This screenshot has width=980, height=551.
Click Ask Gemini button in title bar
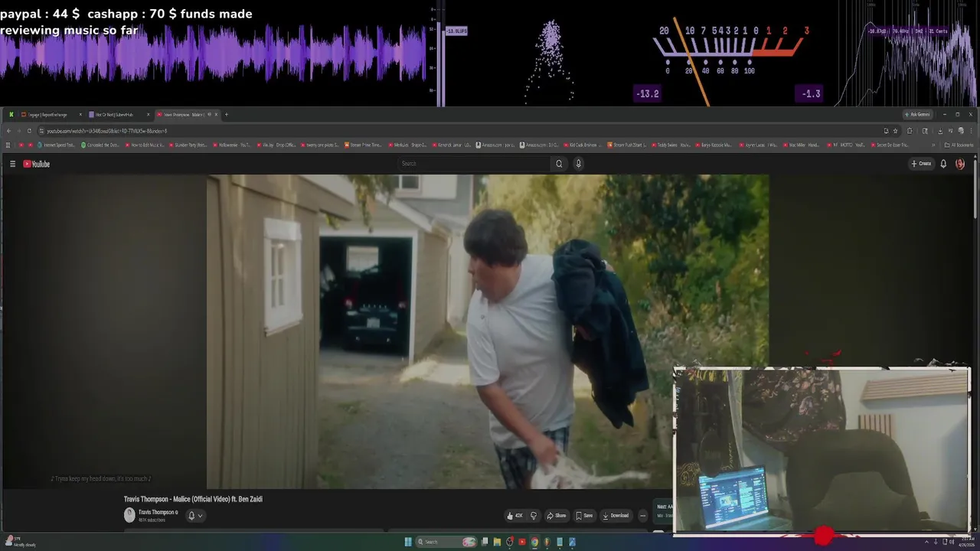[x=917, y=115]
